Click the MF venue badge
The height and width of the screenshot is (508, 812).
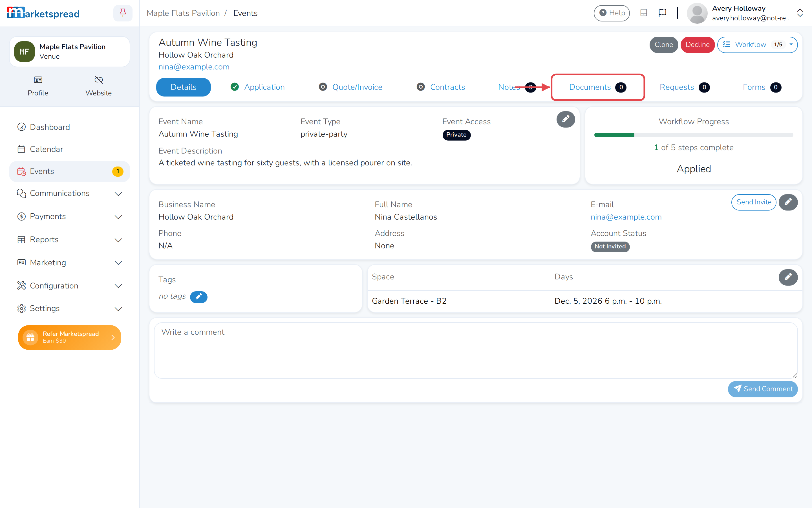pos(24,51)
